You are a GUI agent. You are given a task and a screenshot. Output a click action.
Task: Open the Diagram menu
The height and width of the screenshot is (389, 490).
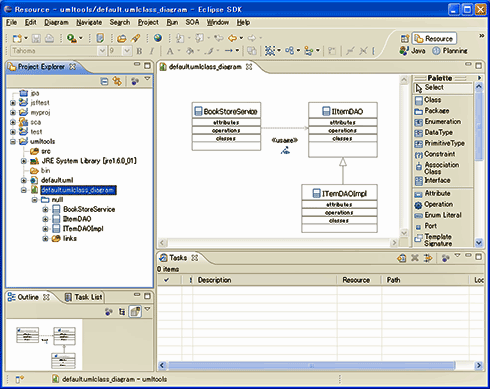pos(56,22)
